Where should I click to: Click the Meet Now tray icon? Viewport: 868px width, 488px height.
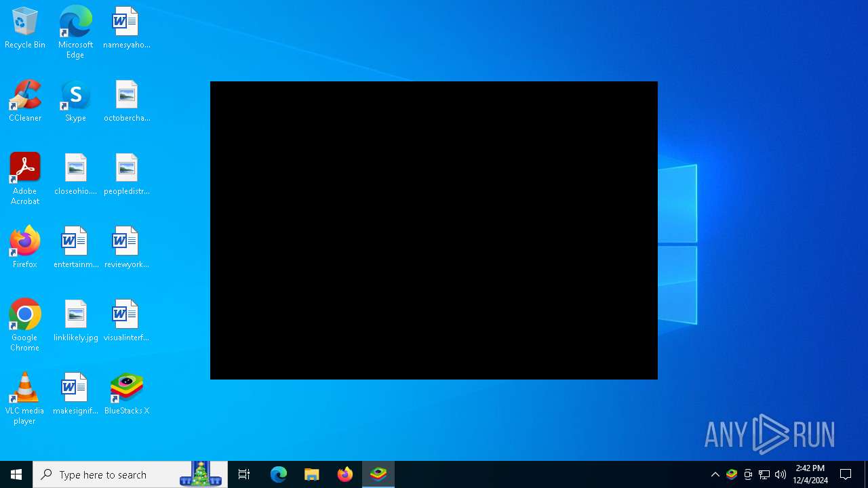coord(748,474)
